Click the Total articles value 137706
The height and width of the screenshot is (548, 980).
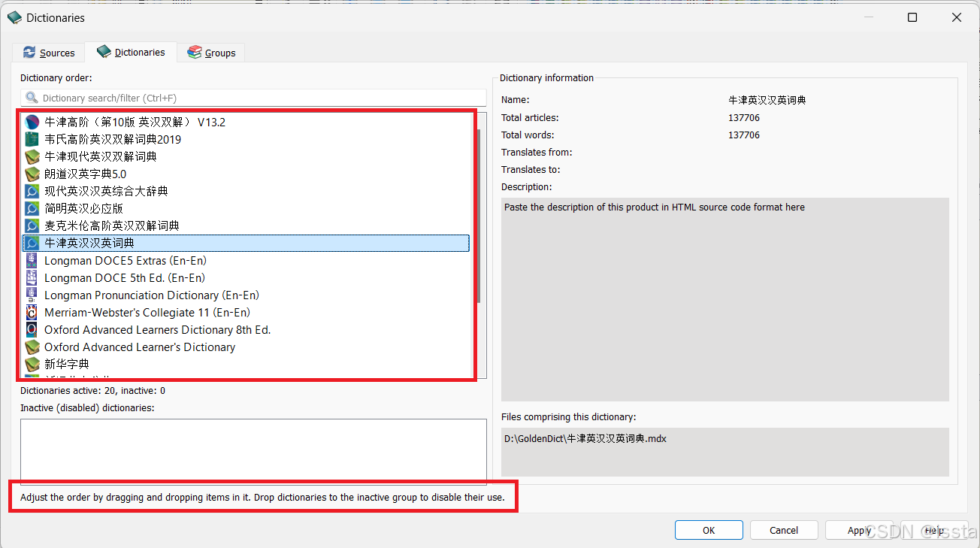pos(744,117)
